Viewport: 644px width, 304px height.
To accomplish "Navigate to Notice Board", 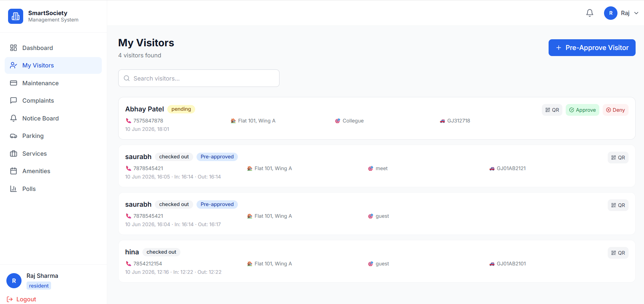I will [53, 118].
